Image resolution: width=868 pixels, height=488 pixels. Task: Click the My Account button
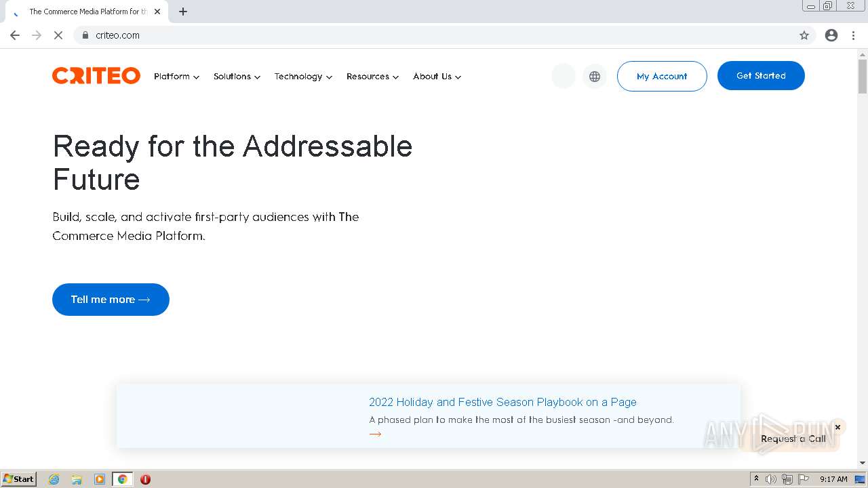tap(662, 77)
